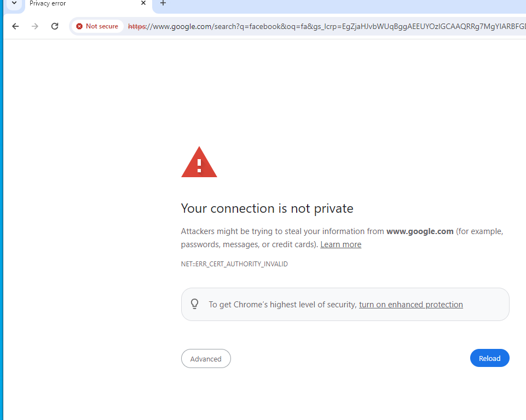Click the reload icon in the toolbar

click(55, 26)
